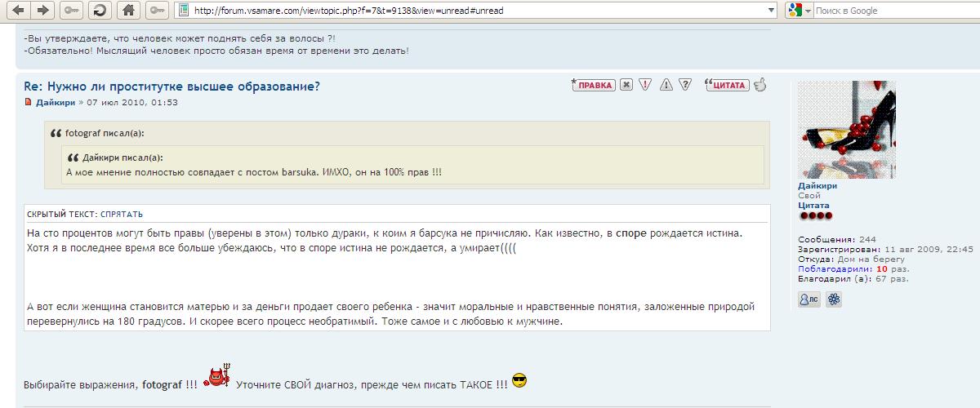Open the flower icon under user profile
Image resolution: width=980 pixels, height=408 pixels.
tap(834, 299)
